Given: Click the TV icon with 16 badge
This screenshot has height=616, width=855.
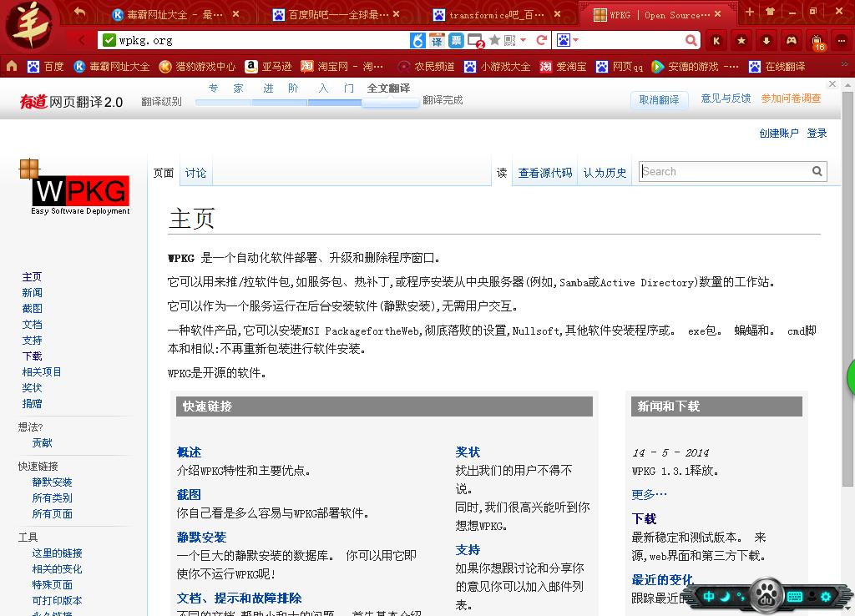Looking at the screenshot, I should 817,42.
